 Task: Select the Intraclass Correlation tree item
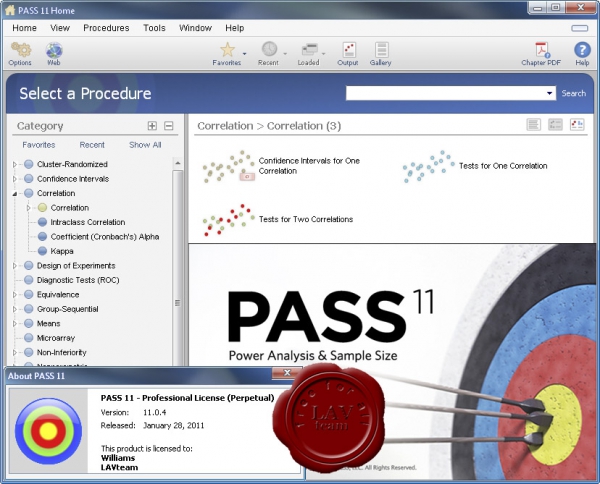88,222
